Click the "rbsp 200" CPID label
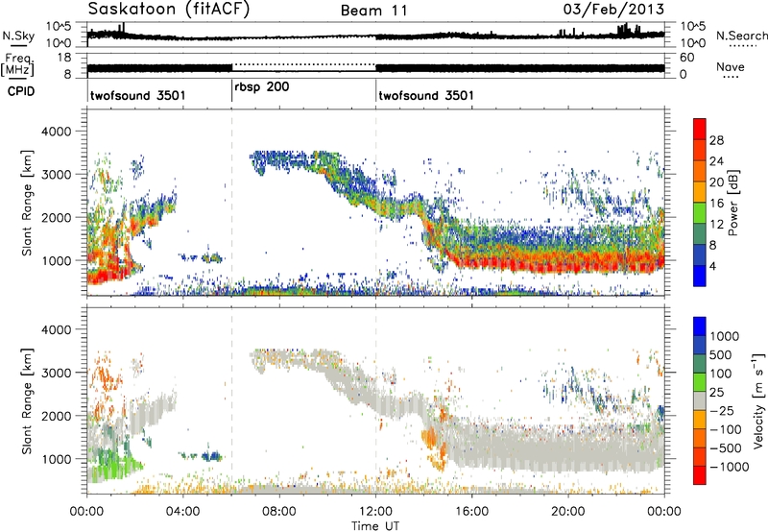Screen dimensions: 768x532 [x=261, y=87]
